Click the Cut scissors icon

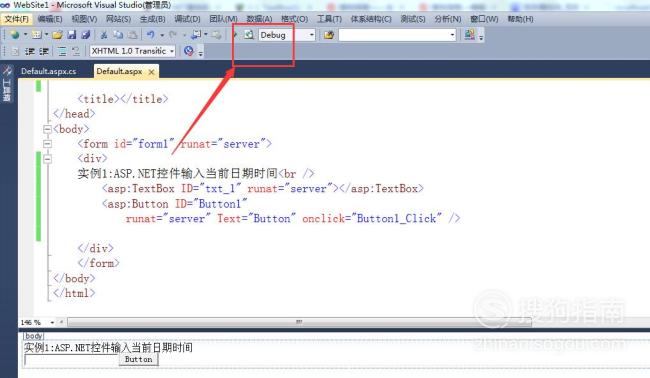pos(104,35)
